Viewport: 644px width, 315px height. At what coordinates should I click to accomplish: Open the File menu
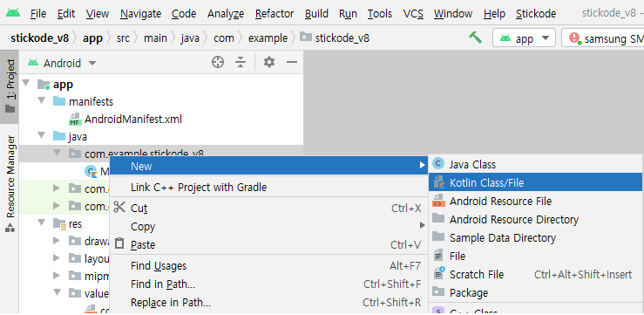coord(38,14)
